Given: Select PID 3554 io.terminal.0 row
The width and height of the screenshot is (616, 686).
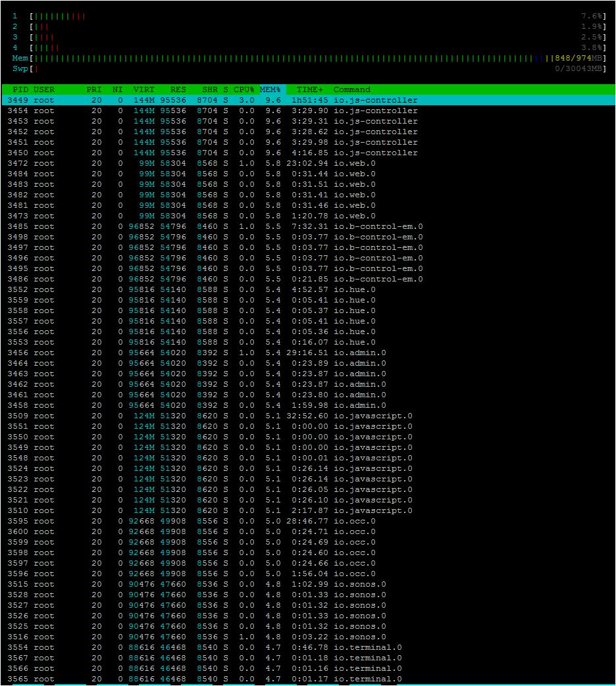Looking at the screenshot, I should pyautogui.click(x=308, y=647).
